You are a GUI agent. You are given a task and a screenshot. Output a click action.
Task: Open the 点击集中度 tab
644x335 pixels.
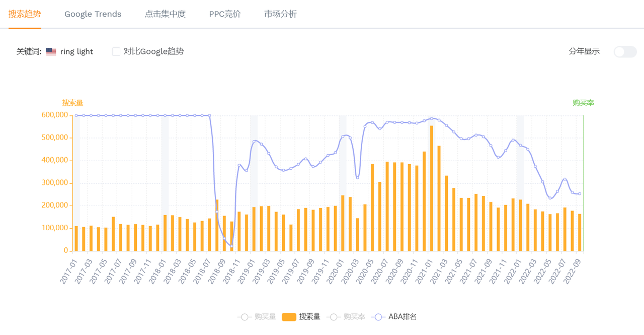click(x=165, y=14)
